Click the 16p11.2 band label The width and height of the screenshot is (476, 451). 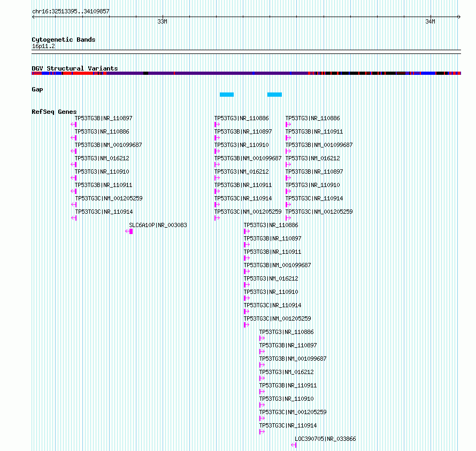pos(43,46)
